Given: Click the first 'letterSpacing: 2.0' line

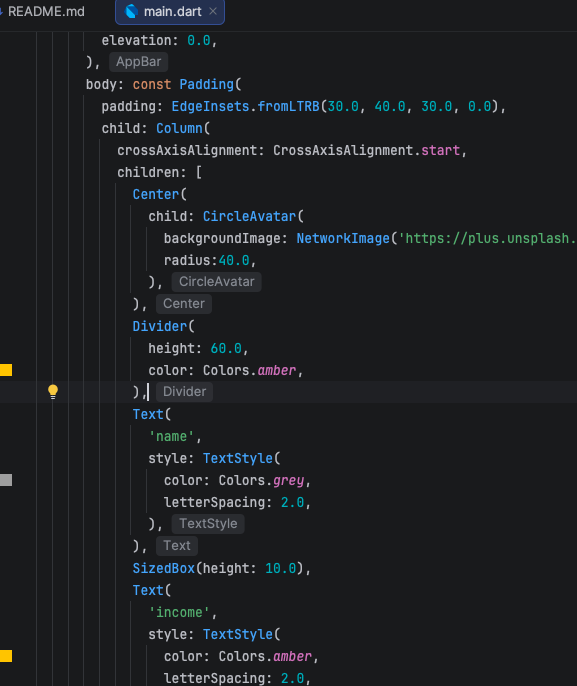Looking at the screenshot, I should pos(237,502).
